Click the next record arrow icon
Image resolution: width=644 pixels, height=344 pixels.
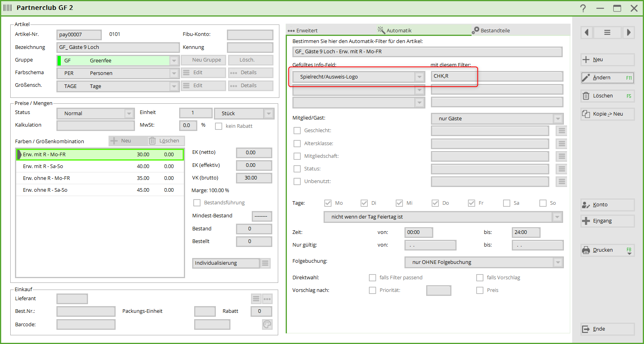(629, 32)
